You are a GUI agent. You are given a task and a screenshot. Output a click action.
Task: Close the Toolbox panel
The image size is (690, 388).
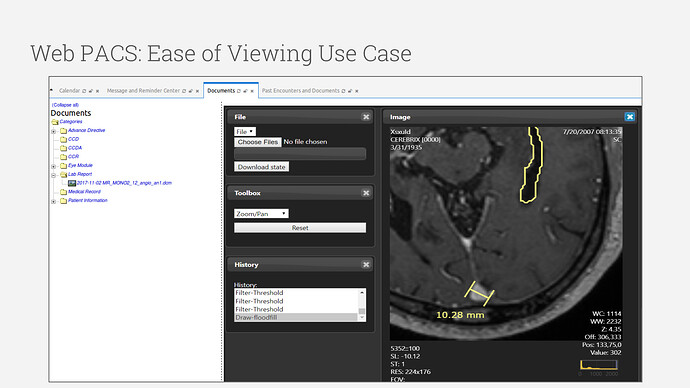[366, 193]
